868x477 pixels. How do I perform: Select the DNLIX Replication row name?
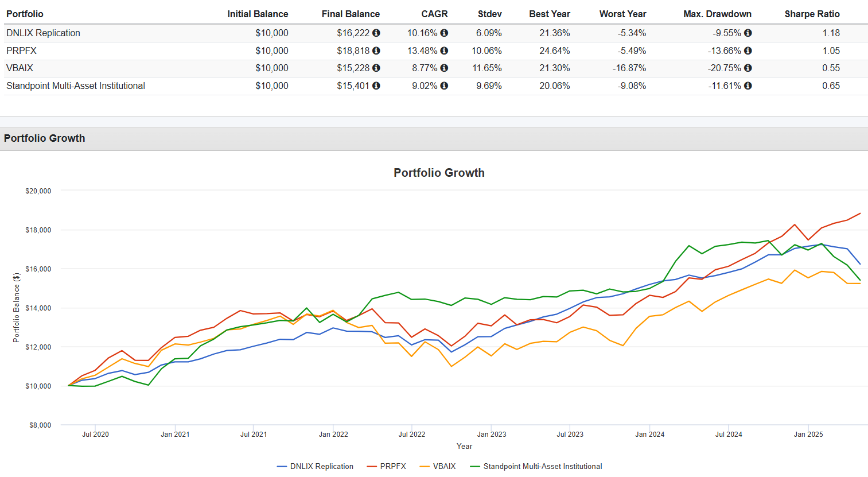(x=43, y=33)
